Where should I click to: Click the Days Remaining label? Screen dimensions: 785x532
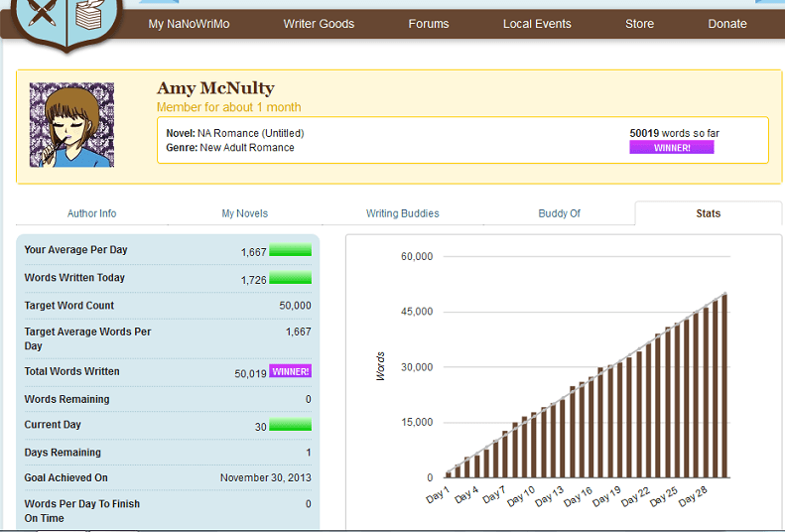63,453
